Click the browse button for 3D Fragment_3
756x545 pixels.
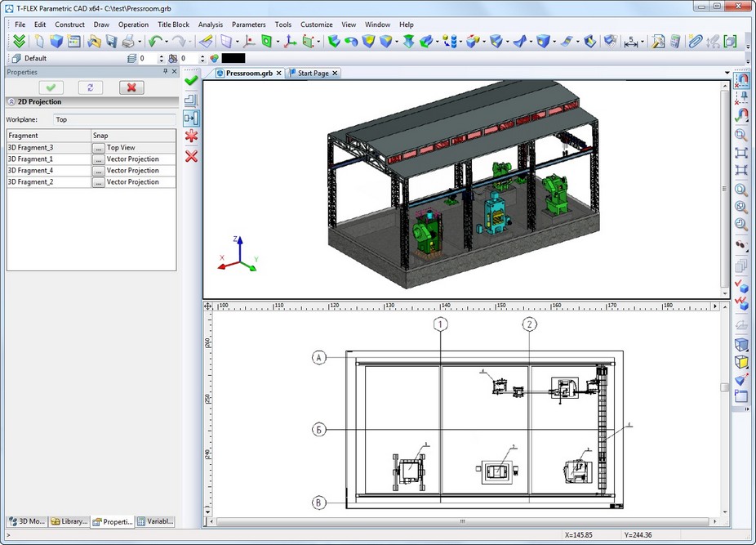pyautogui.click(x=98, y=148)
